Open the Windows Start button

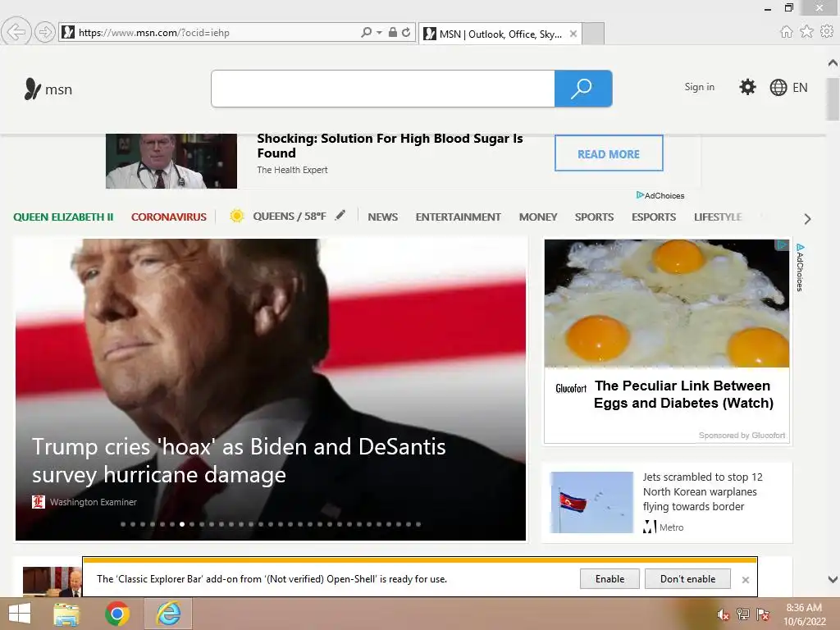tap(20, 614)
